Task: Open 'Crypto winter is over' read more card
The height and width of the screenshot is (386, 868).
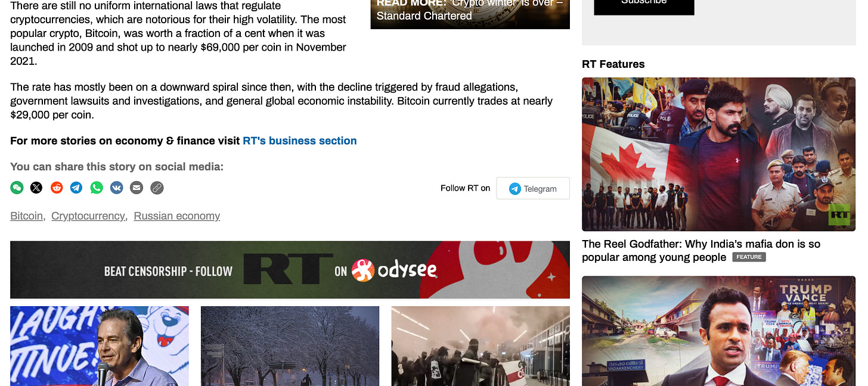Action: coord(470,12)
